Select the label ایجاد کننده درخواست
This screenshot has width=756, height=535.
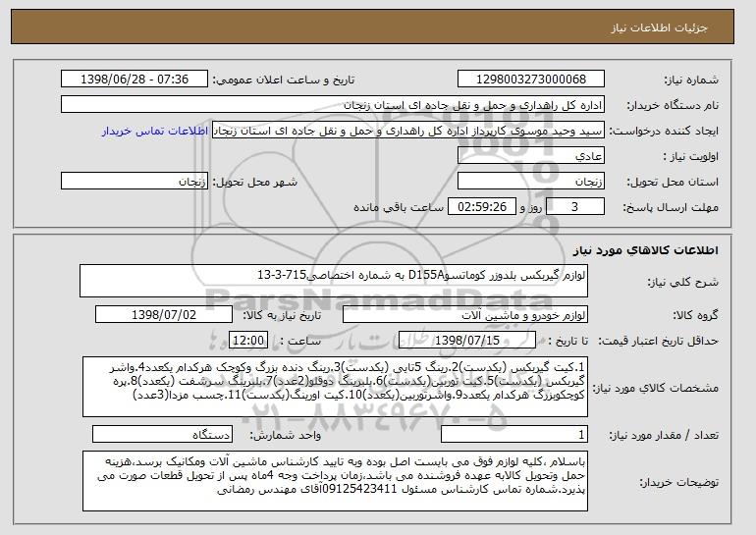tap(664, 131)
